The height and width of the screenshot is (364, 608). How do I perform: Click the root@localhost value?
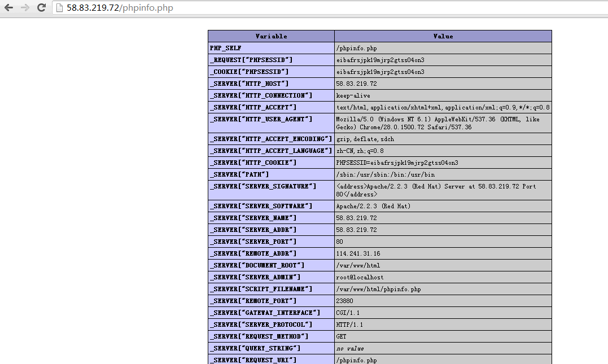(x=360, y=278)
